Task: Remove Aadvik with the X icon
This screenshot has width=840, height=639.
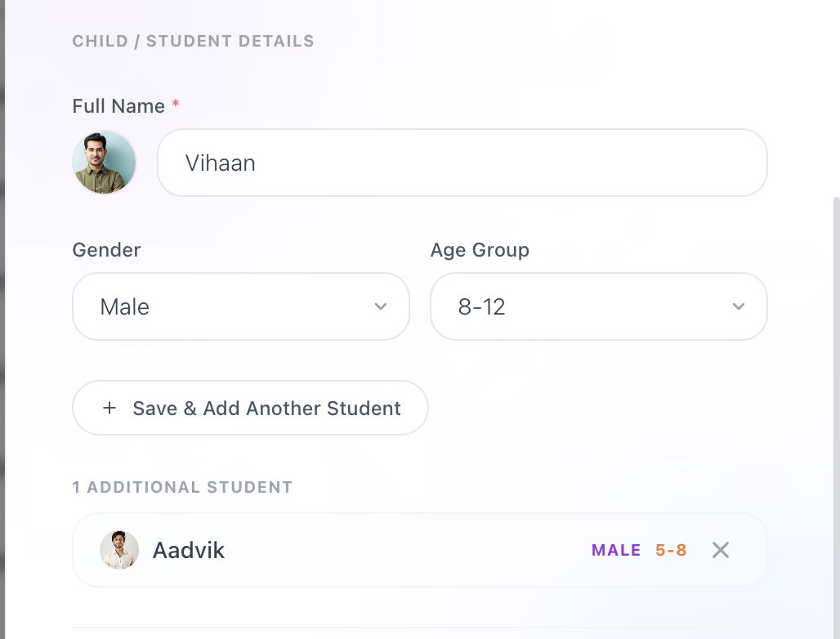Action: [721, 550]
